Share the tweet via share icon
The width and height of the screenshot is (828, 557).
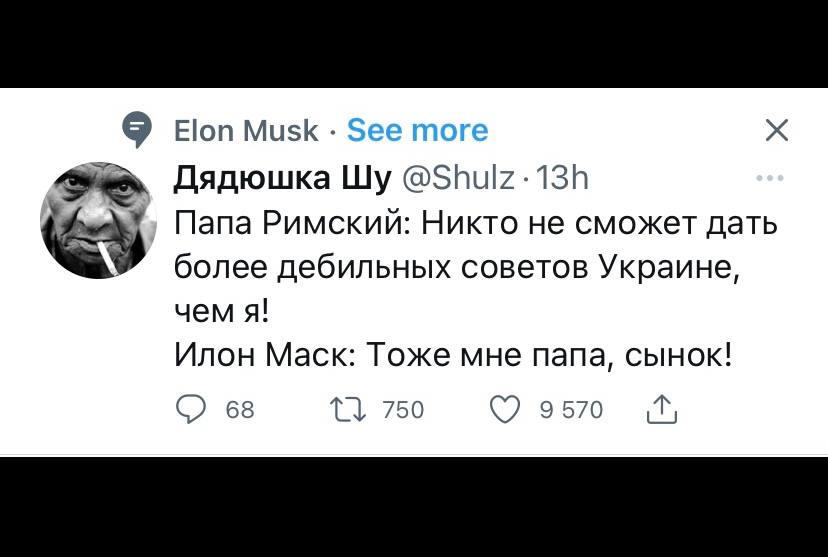[663, 409]
